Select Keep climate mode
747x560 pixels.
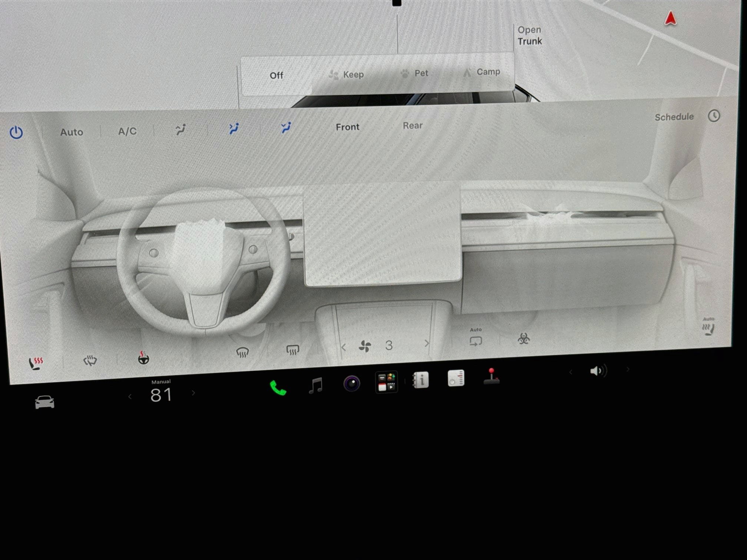pos(346,74)
